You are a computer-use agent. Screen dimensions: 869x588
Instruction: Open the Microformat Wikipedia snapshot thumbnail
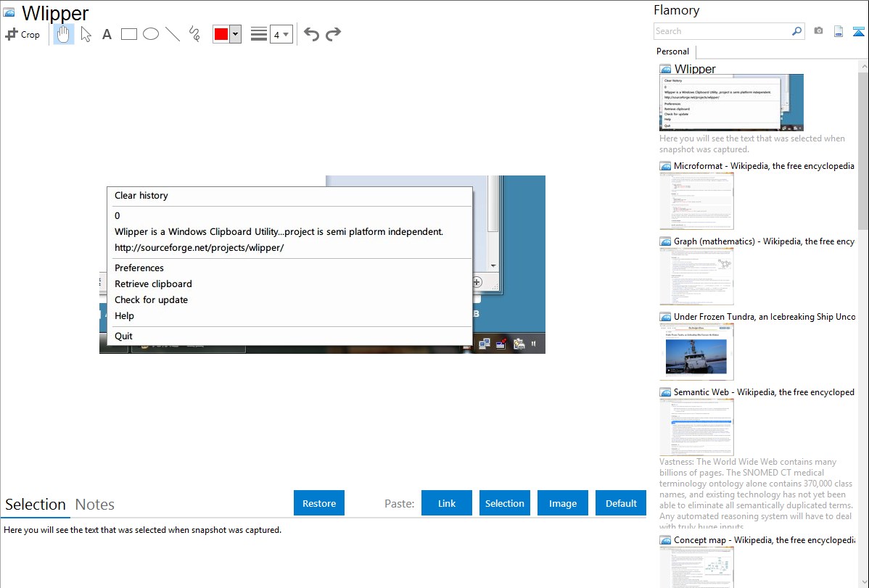pos(696,201)
